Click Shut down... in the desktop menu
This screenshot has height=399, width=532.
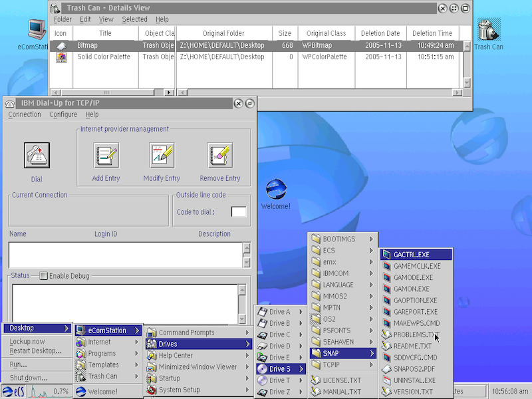pos(29,378)
